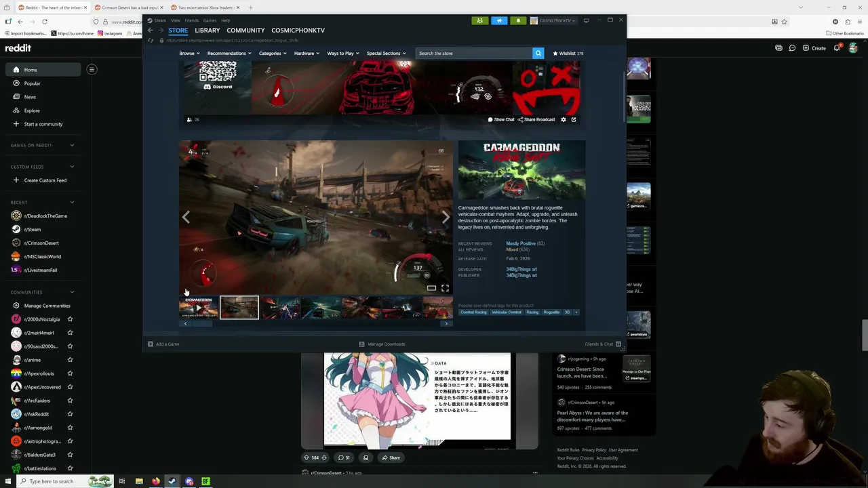Image resolution: width=868 pixels, height=488 pixels.
Task: Open broadcast settings gear icon
Action: tap(563, 119)
